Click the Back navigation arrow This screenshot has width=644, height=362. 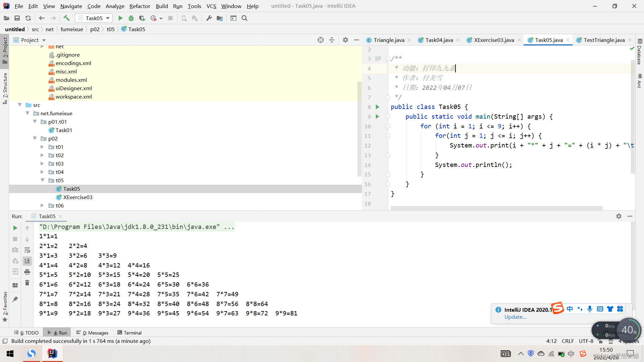(x=42, y=18)
